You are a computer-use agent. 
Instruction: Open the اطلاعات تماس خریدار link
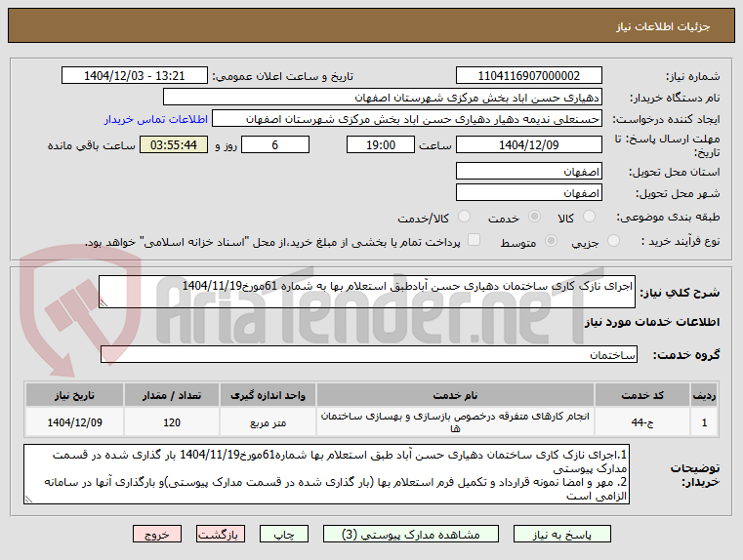pyautogui.click(x=156, y=119)
